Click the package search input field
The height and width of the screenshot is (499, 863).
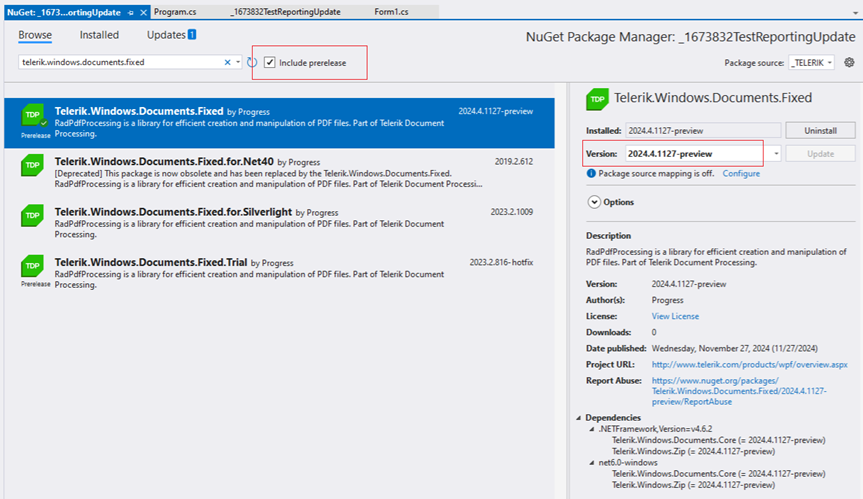point(121,62)
